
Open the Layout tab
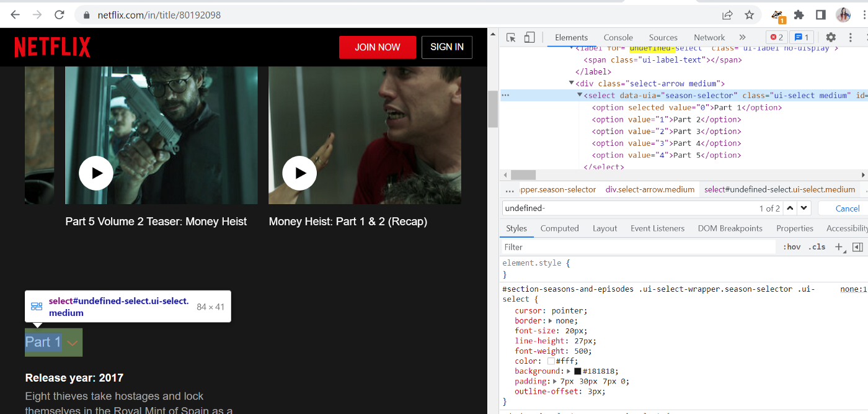(604, 228)
